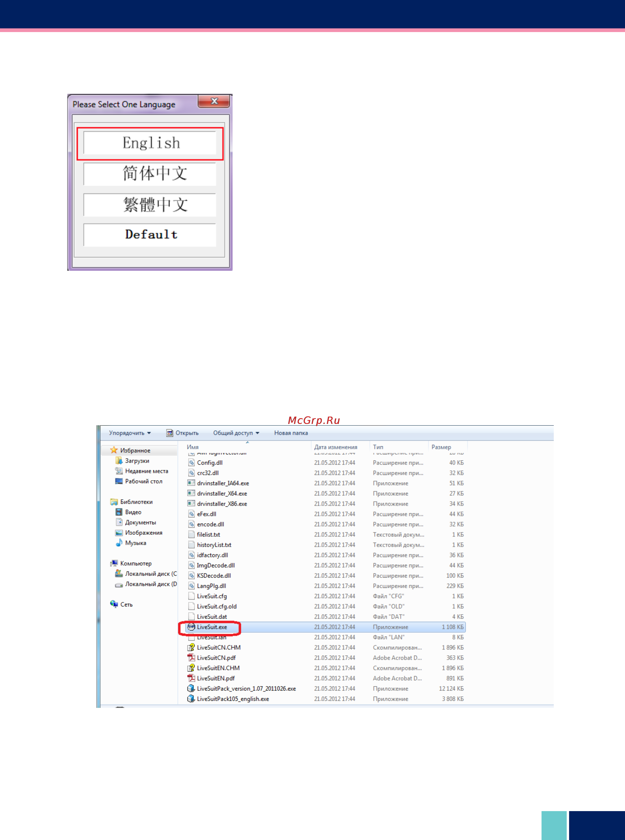This screenshot has width=625, height=840.
Task: Select LiveSuitPack_version_1.07_2011026.exe installer icon
Action: click(191, 689)
